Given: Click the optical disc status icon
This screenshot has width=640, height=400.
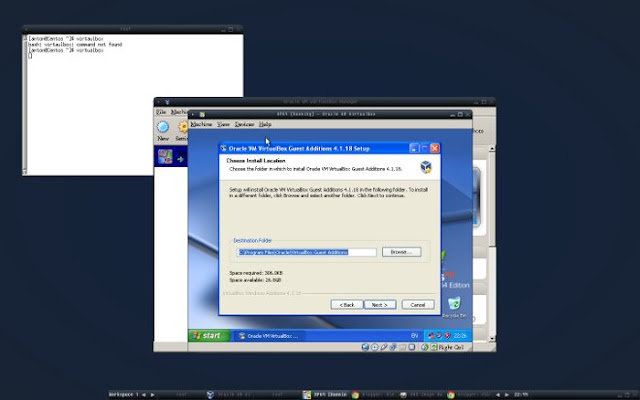Looking at the screenshot, I should [x=374, y=347].
